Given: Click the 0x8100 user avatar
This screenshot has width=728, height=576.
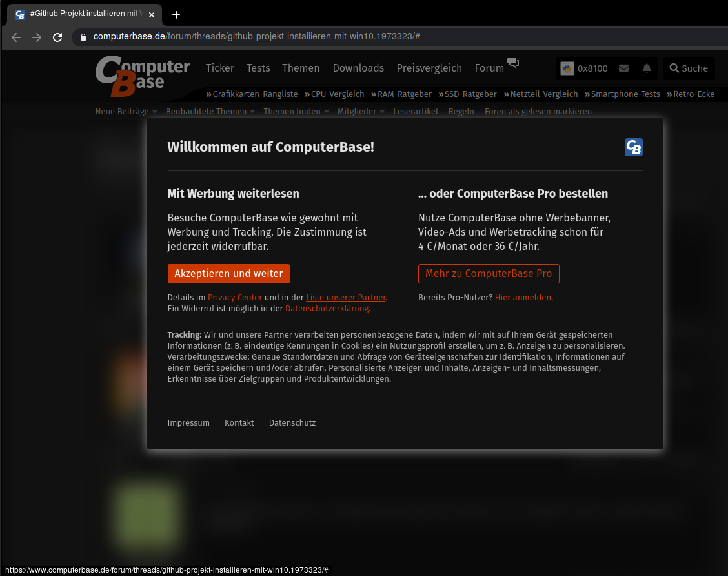Looking at the screenshot, I should (567, 68).
